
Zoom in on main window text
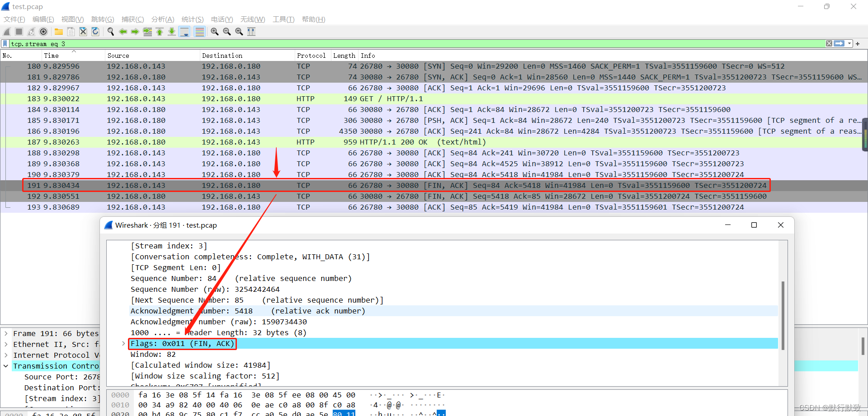215,32
